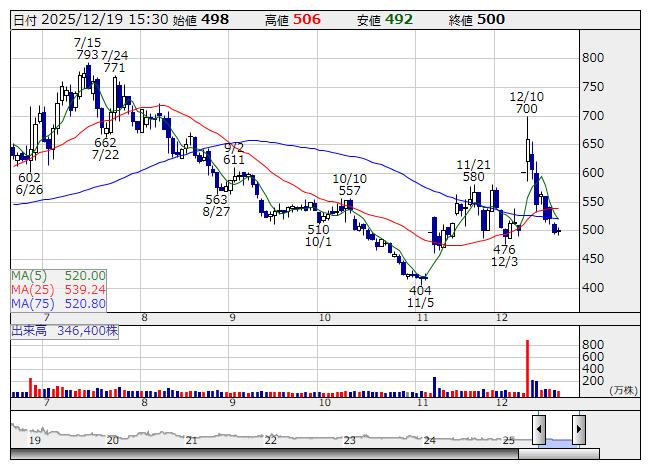Click the year 19 marker in overview
The height and width of the screenshot is (470, 653).
(35, 440)
